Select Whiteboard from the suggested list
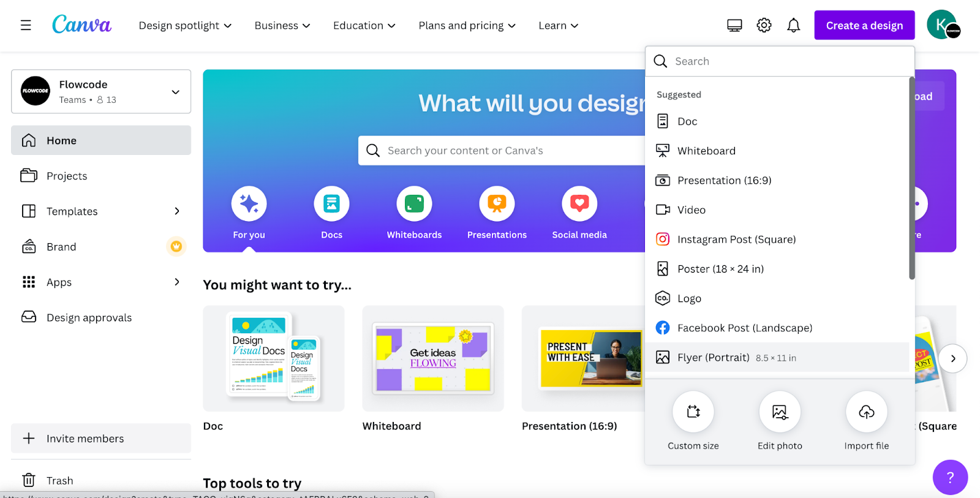Viewport: 980px width, 498px height. coord(777,151)
